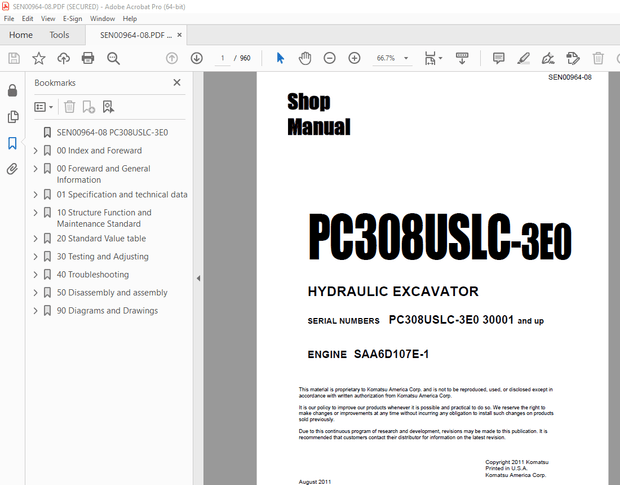Add document to starred via star icon
This screenshot has height=485, width=620.
pyautogui.click(x=39, y=59)
